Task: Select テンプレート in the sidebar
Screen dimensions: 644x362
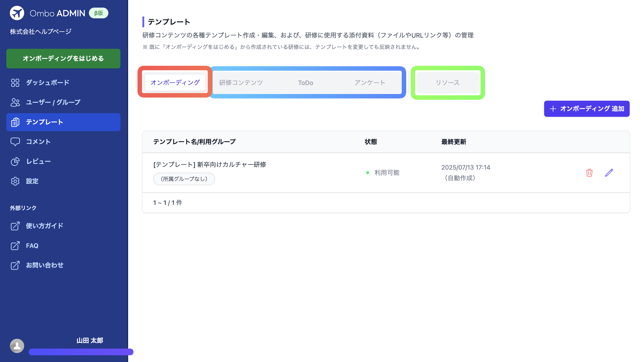Action: tap(63, 122)
